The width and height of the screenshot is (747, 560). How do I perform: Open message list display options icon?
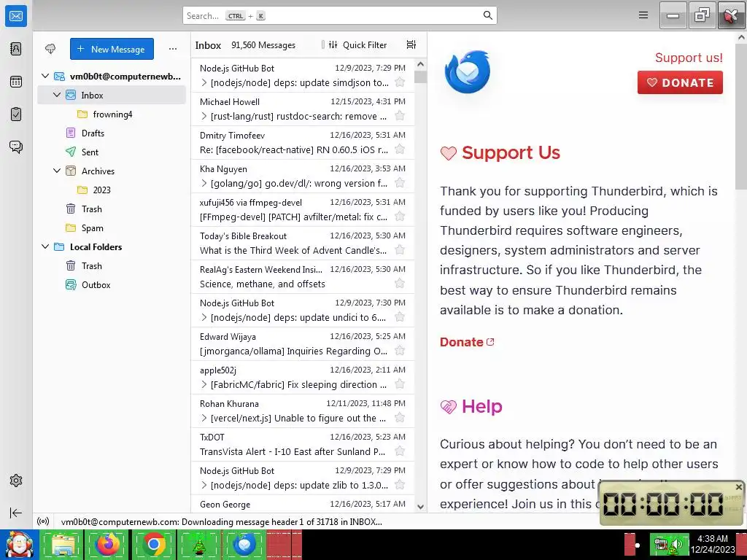[411, 44]
